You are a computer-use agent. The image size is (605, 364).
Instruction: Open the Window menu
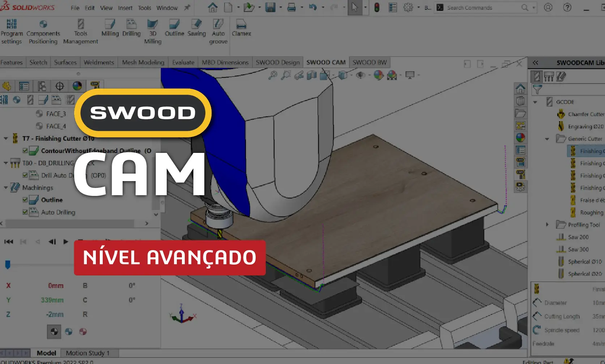(x=167, y=8)
